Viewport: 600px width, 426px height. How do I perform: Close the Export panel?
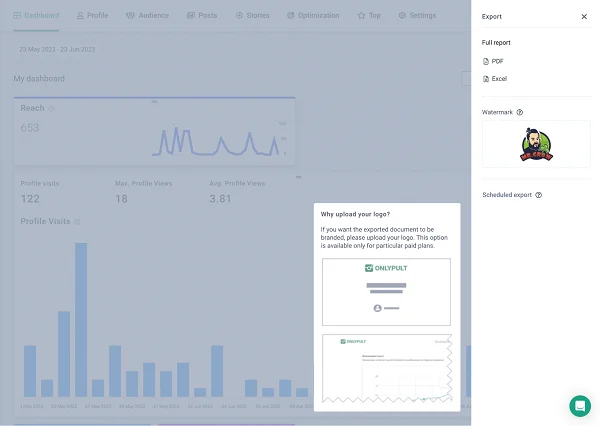pyautogui.click(x=584, y=17)
